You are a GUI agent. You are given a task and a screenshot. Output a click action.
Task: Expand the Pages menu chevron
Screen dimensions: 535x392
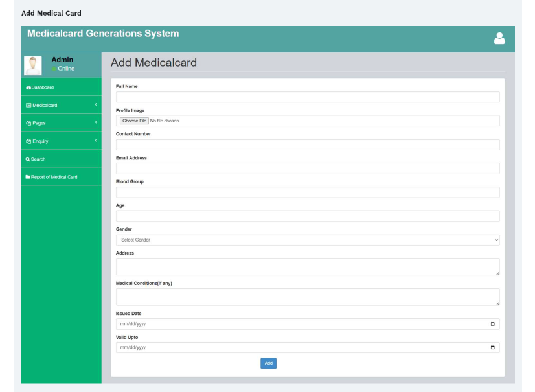[x=96, y=122]
